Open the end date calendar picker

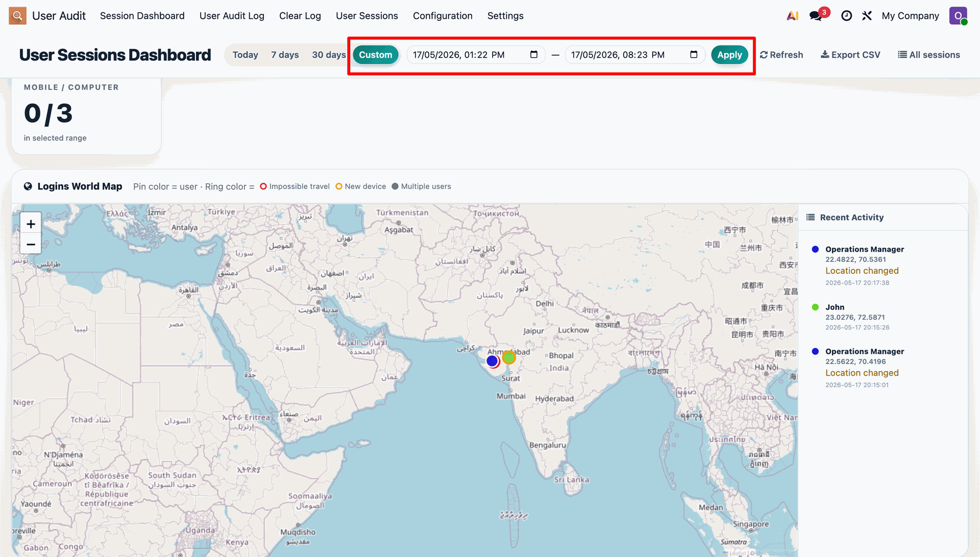pos(694,55)
